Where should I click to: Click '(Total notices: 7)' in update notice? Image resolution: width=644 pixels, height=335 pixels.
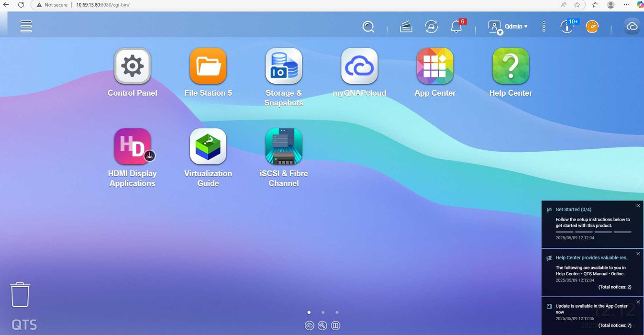pyautogui.click(x=615, y=325)
